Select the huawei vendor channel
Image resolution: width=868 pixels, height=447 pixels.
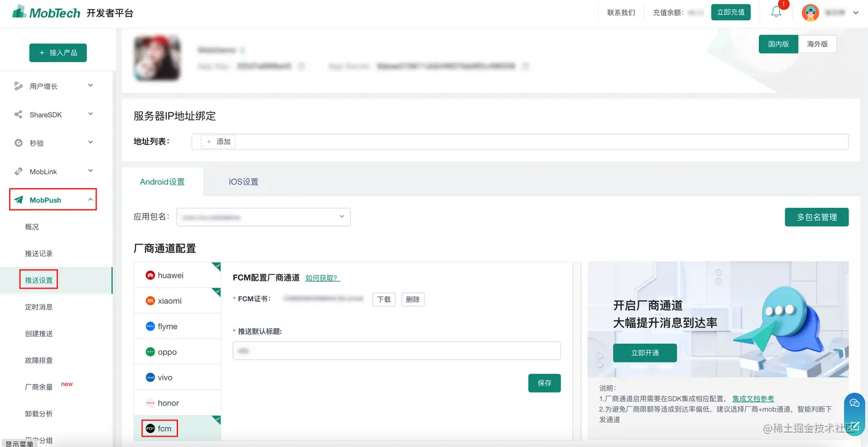click(x=168, y=274)
